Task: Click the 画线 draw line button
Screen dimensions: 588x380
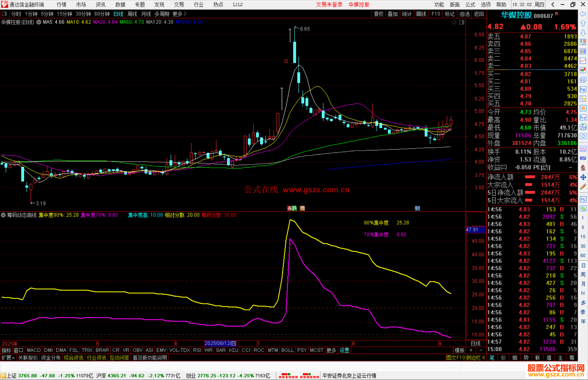Action: click(421, 14)
